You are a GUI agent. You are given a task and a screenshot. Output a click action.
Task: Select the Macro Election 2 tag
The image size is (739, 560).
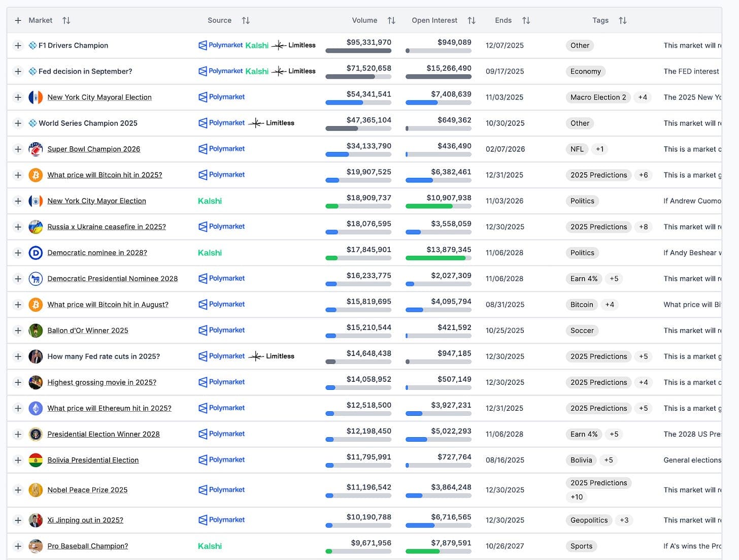(x=598, y=97)
